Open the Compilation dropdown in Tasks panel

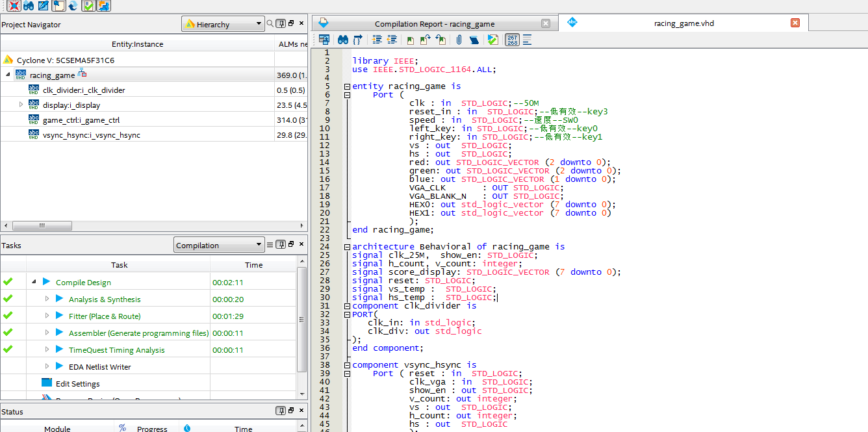[x=219, y=246]
